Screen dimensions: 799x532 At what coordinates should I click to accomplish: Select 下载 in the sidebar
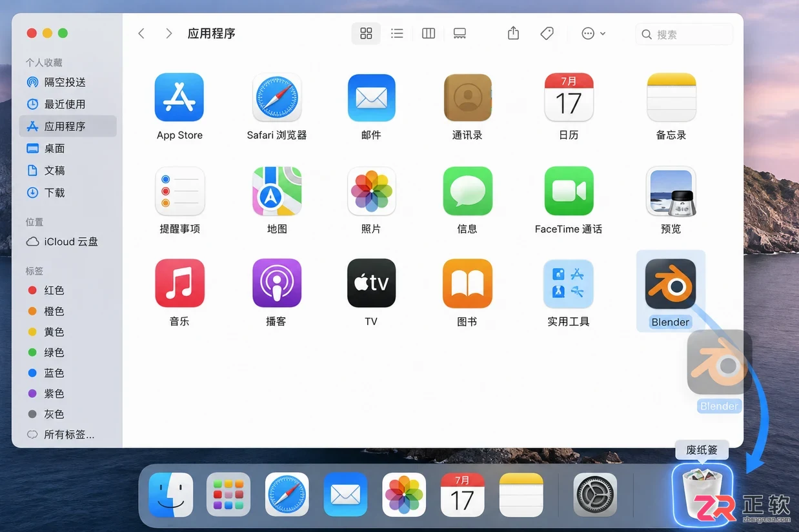(68, 193)
